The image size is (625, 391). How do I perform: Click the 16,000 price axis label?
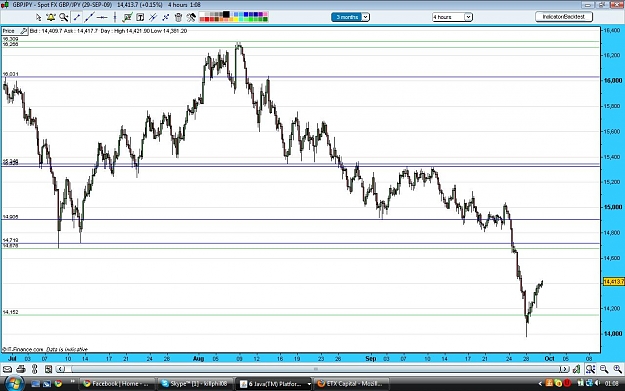click(613, 81)
